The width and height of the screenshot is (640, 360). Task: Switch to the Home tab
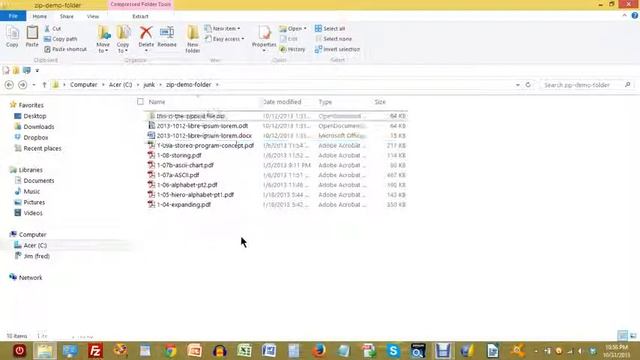[40, 16]
